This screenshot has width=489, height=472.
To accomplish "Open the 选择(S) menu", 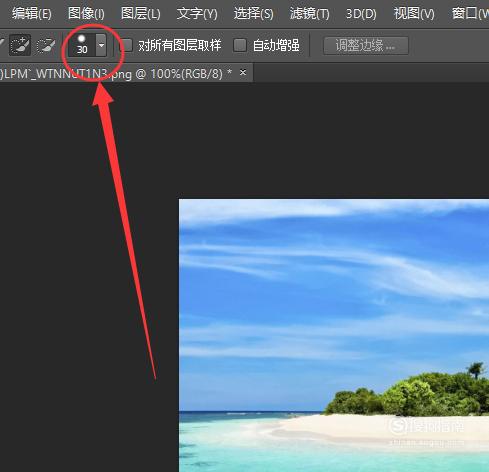I will click(253, 14).
